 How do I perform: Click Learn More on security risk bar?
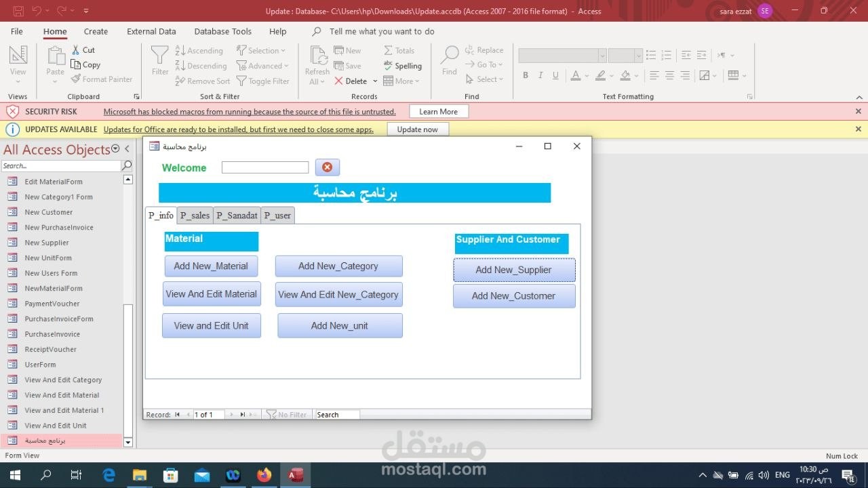pos(438,111)
